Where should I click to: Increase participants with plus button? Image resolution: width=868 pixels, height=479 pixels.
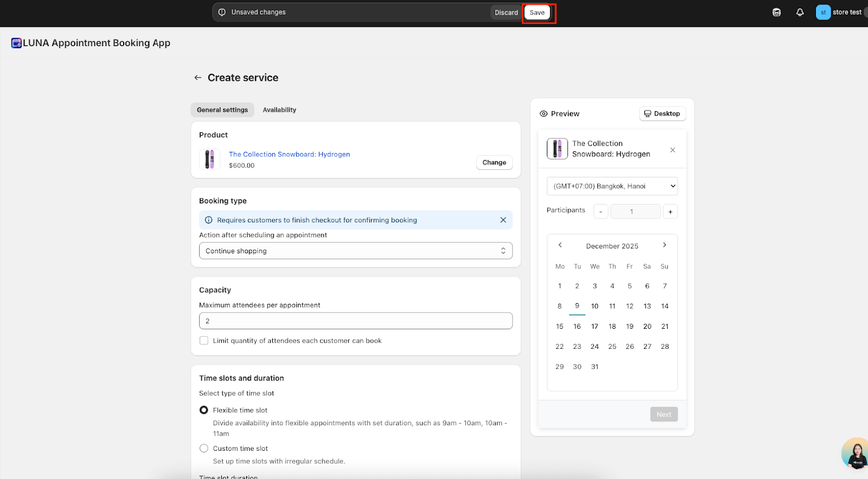pos(671,212)
